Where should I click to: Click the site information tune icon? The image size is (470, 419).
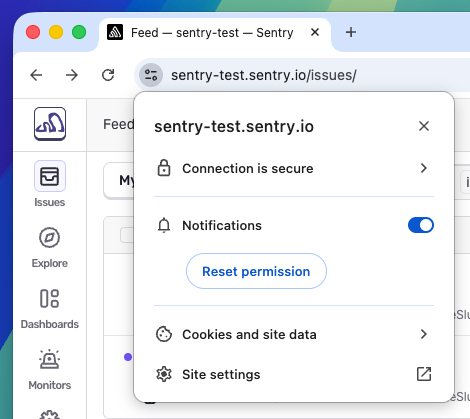click(x=151, y=75)
